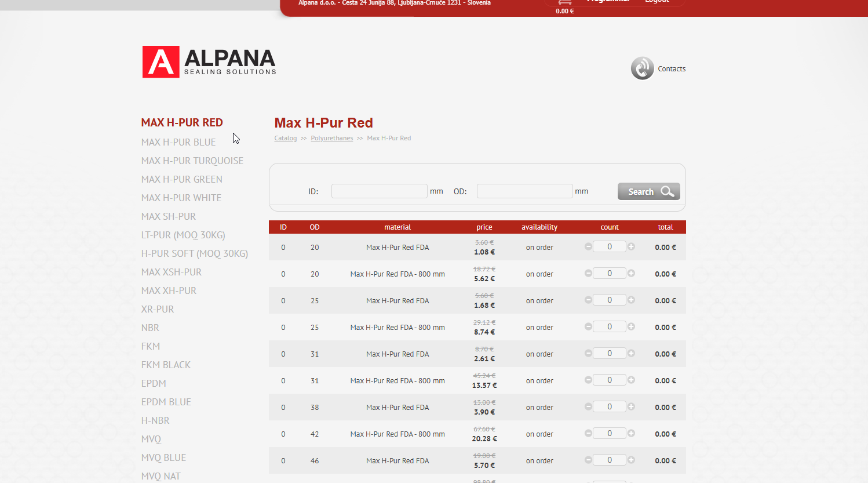Click the 'material' column header
The width and height of the screenshot is (868, 483).
[397, 227]
